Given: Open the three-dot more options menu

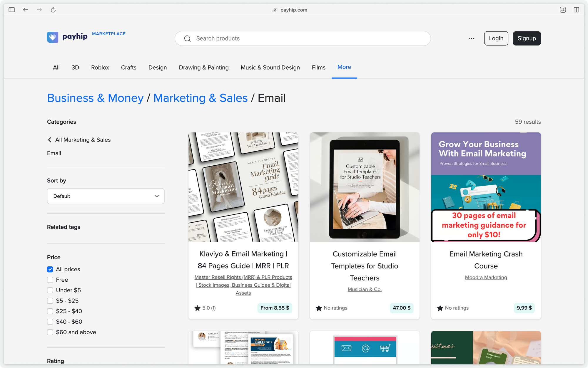Looking at the screenshot, I should 471,38.
